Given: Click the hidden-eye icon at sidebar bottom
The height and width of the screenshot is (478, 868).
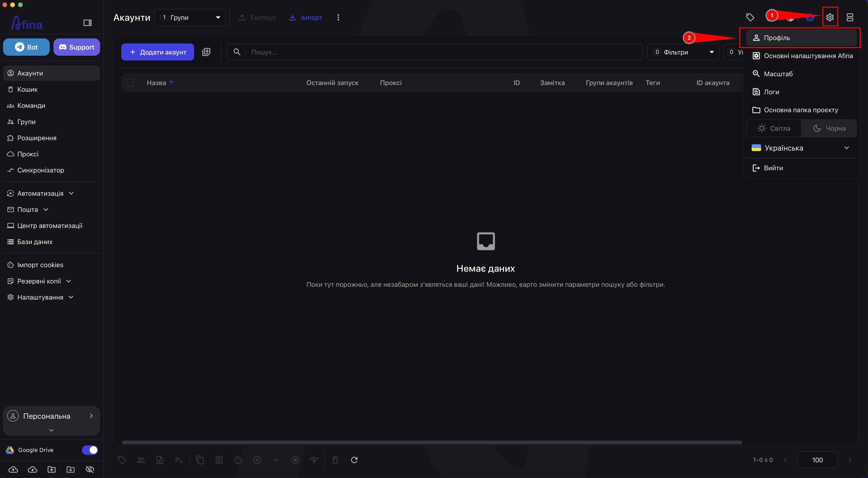Looking at the screenshot, I should (x=90, y=469).
